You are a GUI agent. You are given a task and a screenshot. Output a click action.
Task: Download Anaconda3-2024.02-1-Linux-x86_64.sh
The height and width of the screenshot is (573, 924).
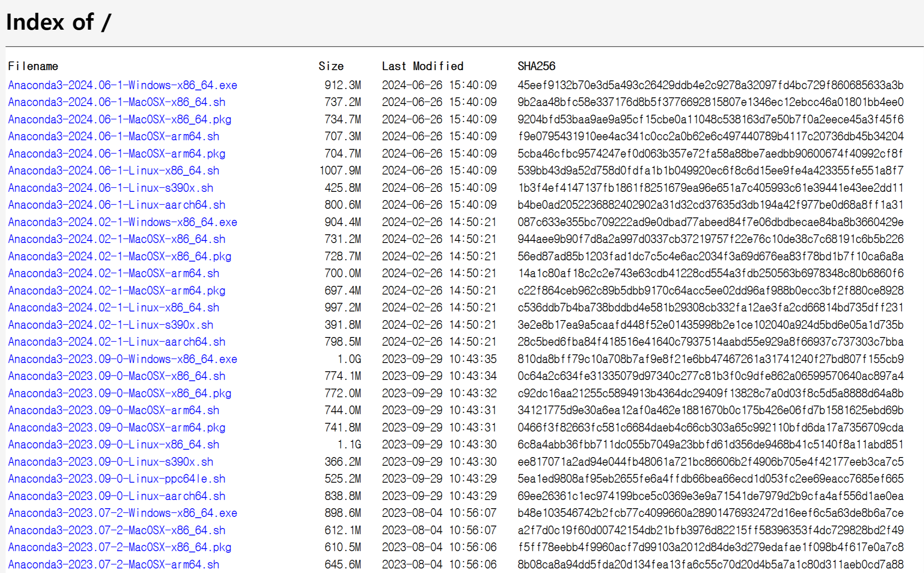tap(113, 308)
